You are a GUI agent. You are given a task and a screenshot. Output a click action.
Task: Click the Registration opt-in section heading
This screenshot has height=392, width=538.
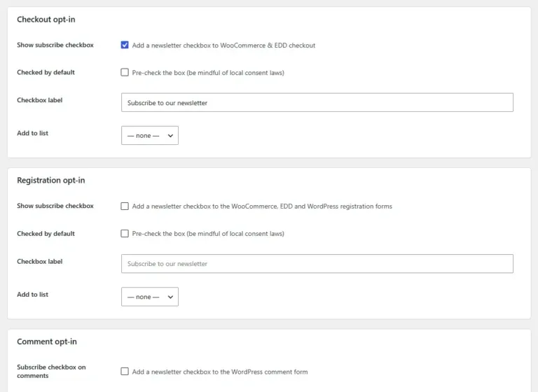(50, 181)
